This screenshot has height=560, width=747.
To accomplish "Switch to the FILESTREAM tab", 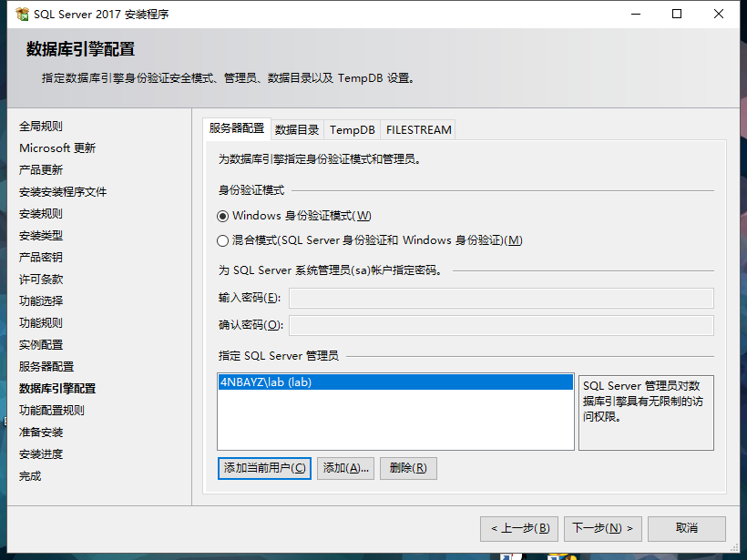I will tap(417, 129).
